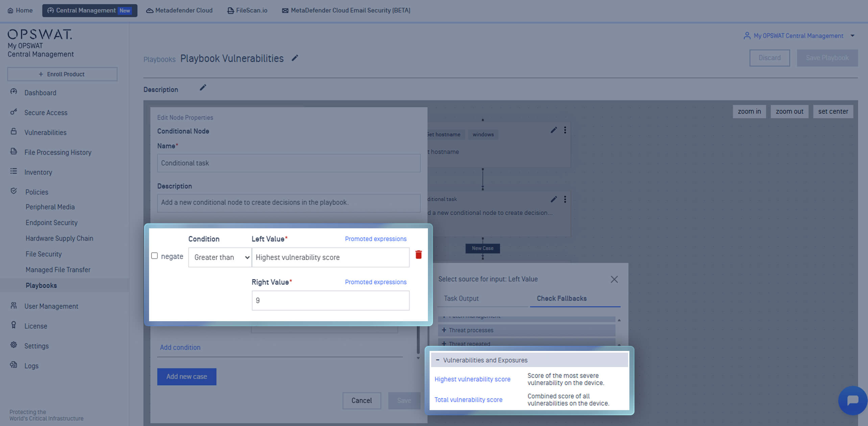Screen dimensions: 868x426
Task: Delete condition with red trash icon
Action: pyautogui.click(x=418, y=255)
